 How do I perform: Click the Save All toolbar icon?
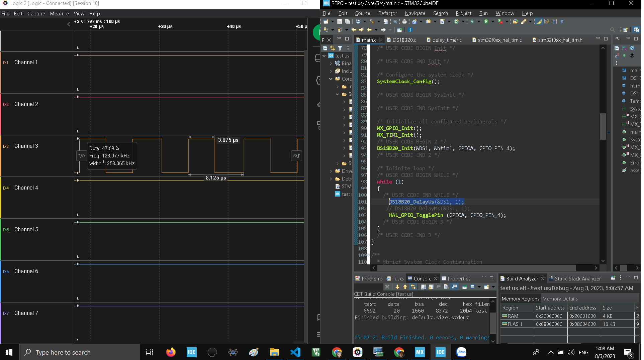(347, 21)
